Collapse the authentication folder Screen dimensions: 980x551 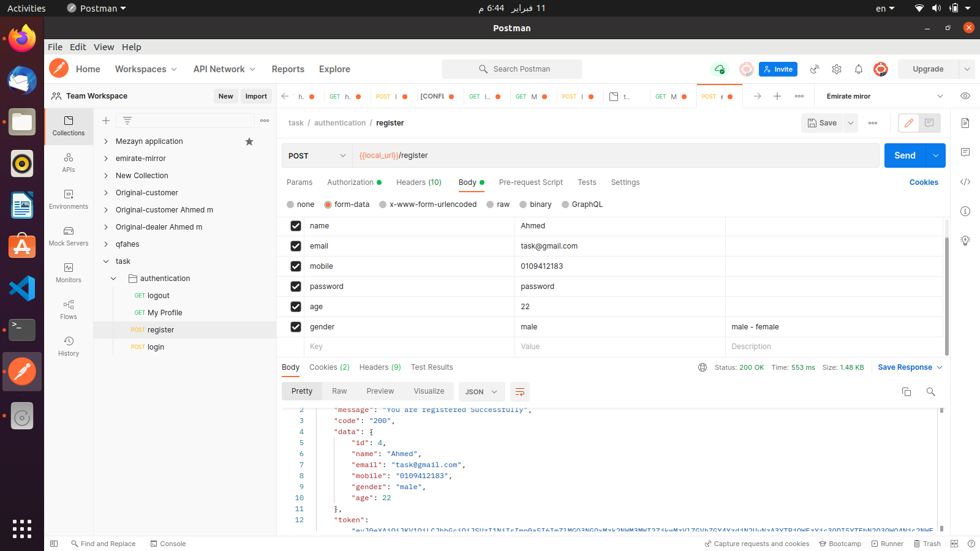coord(113,279)
